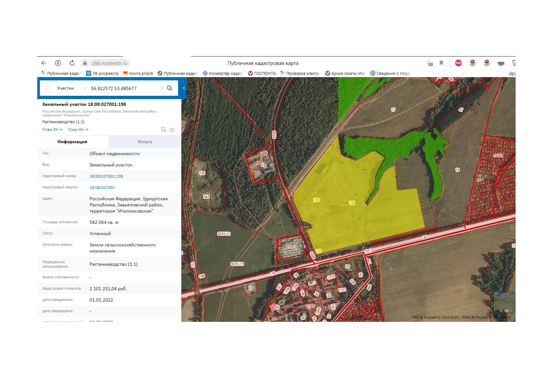This screenshot has width=555, height=392.
Task: Open the План ЗУ link
Action: pyautogui.click(x=52, y=130)
